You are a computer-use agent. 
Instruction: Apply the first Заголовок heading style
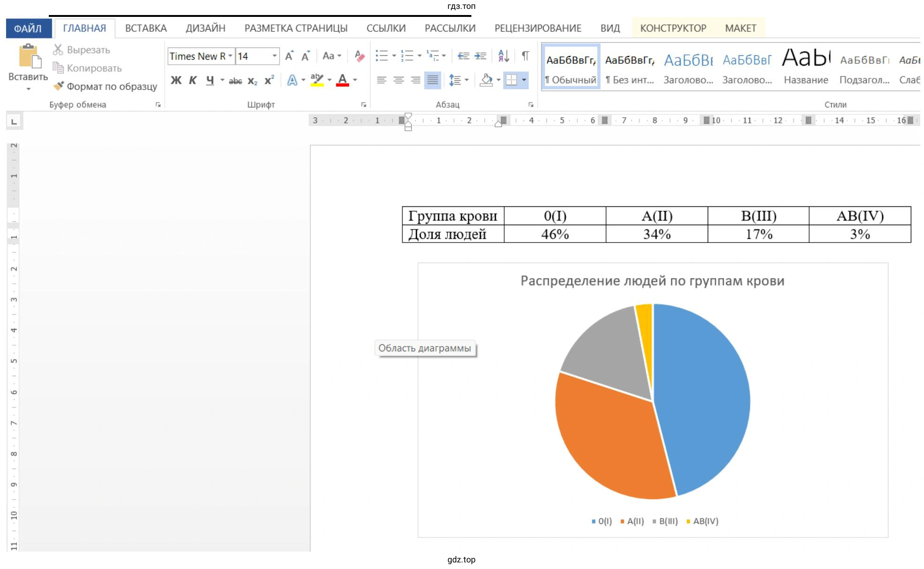click(688, 67)
